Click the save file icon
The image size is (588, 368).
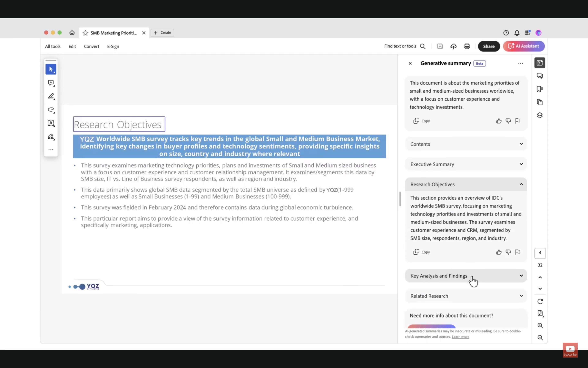(440, 46)
